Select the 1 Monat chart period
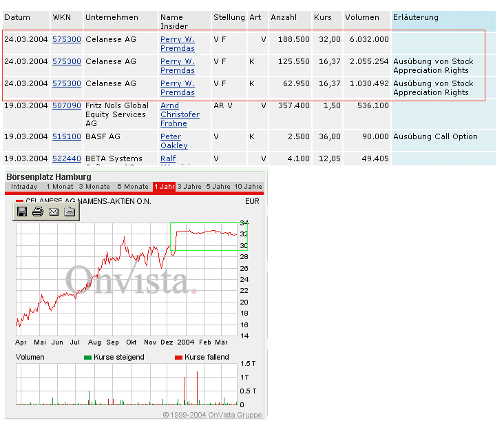The height and width of the screenshot is (432, 504). click(x=59, y=187)
